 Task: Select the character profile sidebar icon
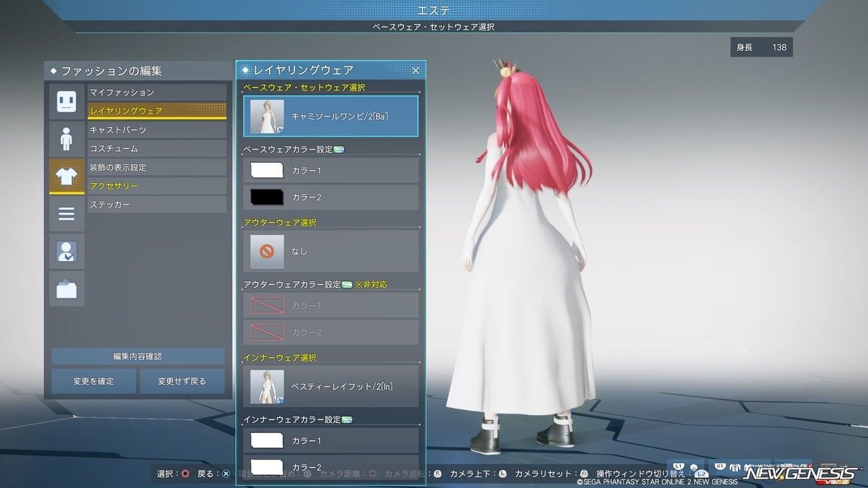coord(67,252)
